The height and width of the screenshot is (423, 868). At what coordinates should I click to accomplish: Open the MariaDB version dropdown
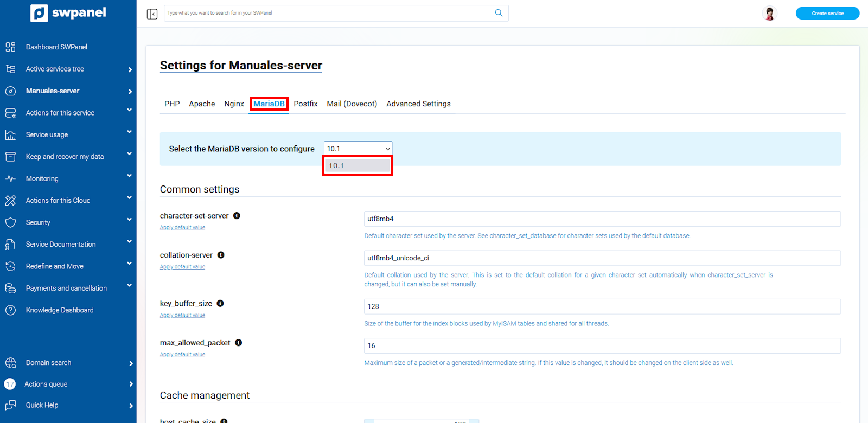tap(358, 149)
